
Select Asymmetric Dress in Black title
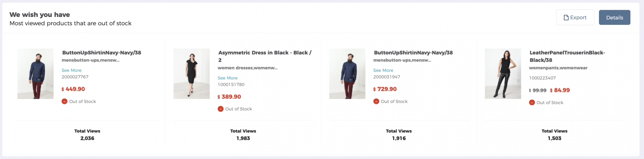(x=265, y=56)
